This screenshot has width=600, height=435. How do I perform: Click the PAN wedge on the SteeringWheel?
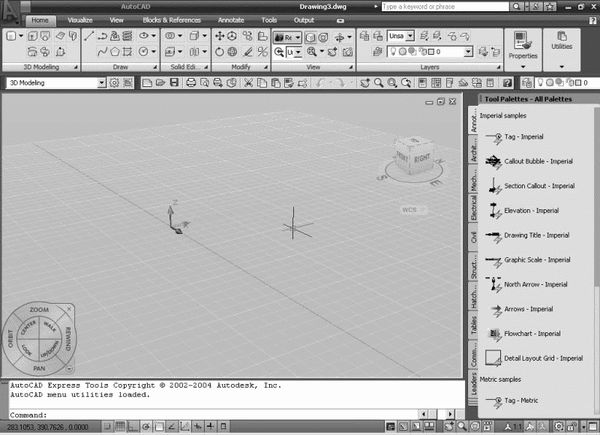(x=39, y=368)
